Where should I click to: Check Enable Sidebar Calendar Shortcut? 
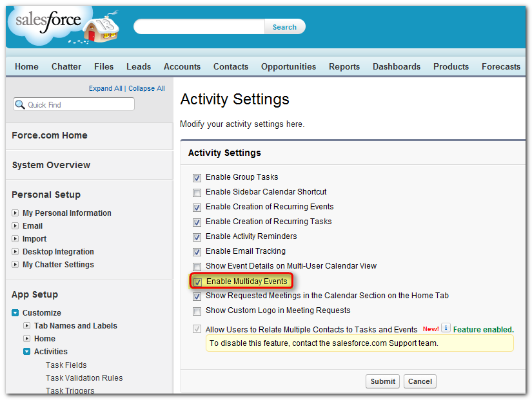pos(197,193)
